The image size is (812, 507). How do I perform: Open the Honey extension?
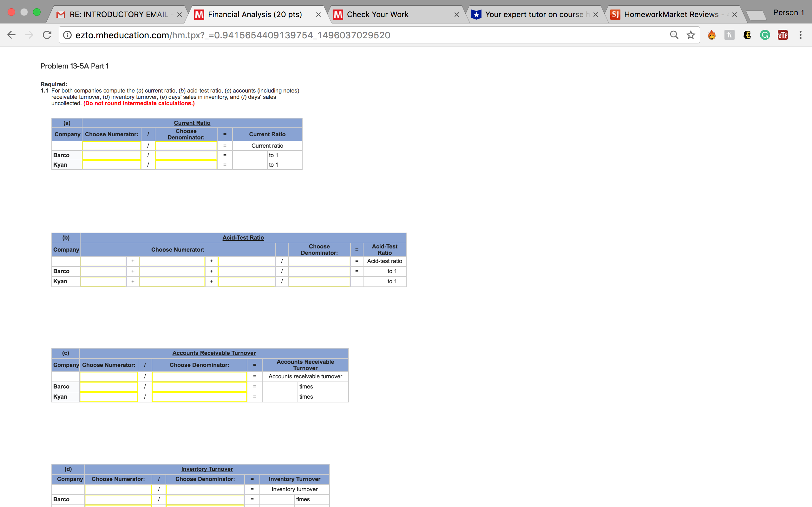coord(730,35)
